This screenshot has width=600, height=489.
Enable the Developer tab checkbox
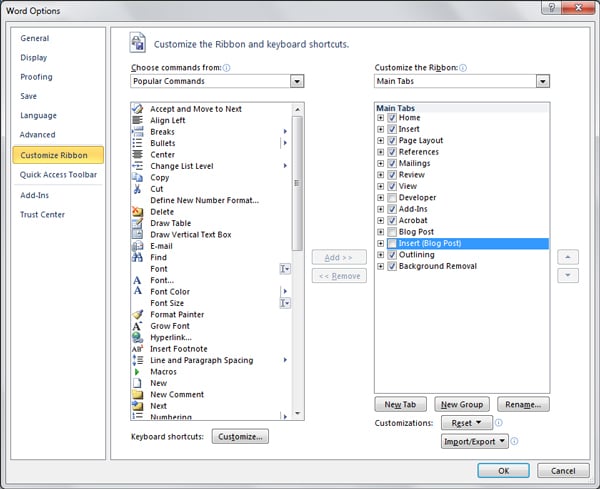coord(392,197)
